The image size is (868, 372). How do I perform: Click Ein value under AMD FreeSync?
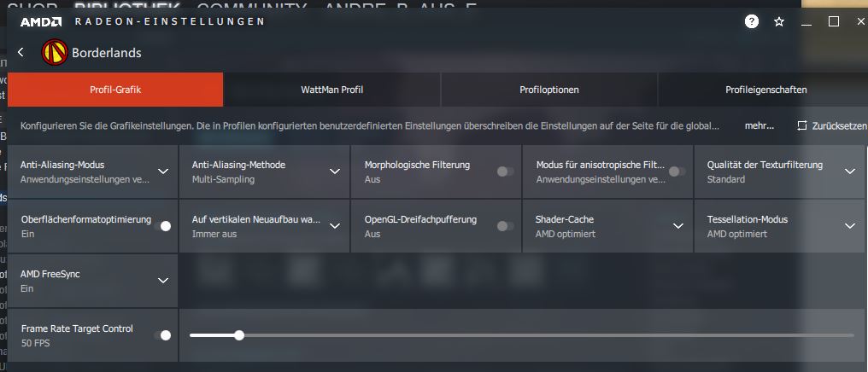coord(27,288)
